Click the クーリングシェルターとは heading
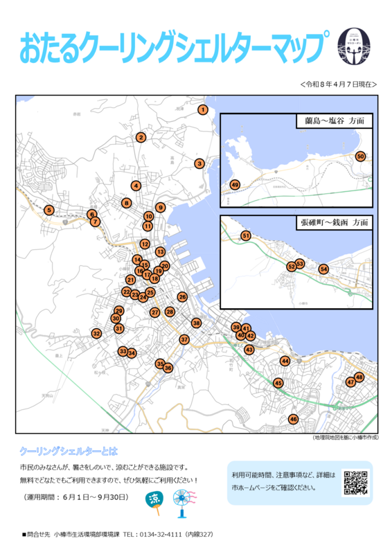Image resolution: width=392 pixels, height=554 pixels. pos(69,452)
